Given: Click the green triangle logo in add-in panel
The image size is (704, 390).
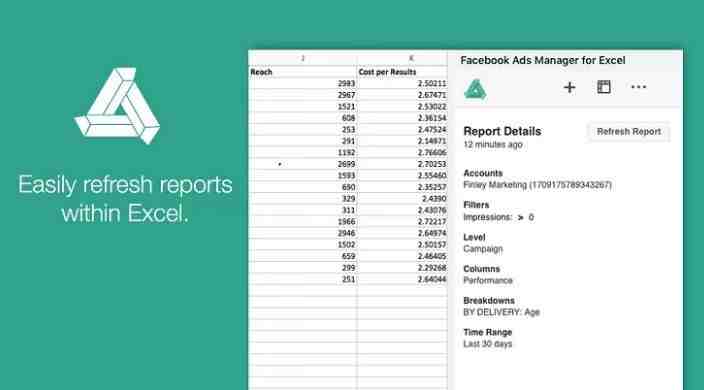Looking at the screenshot, I should (475, 89).
